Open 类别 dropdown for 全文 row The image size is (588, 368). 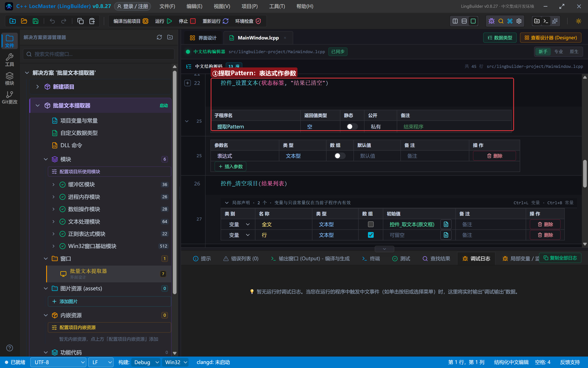(x=239, y=224)
